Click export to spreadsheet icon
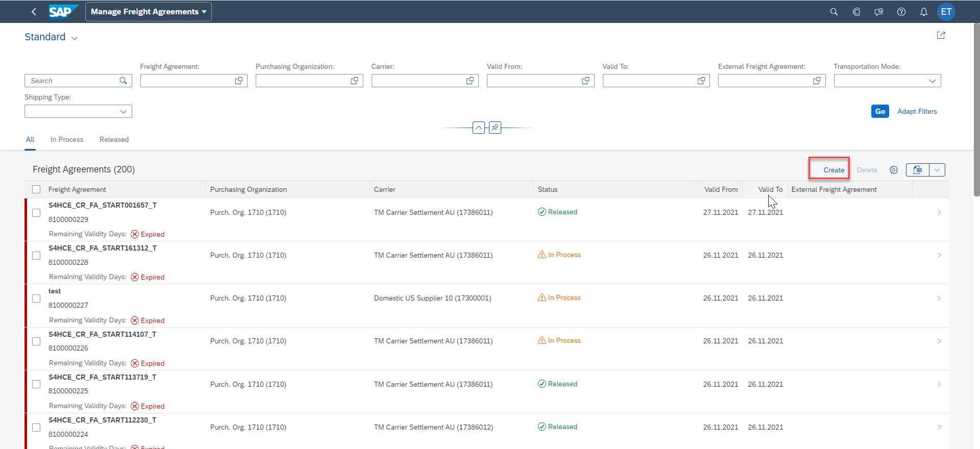The height and width of the screenshot is (449, 980). (917, 170)
